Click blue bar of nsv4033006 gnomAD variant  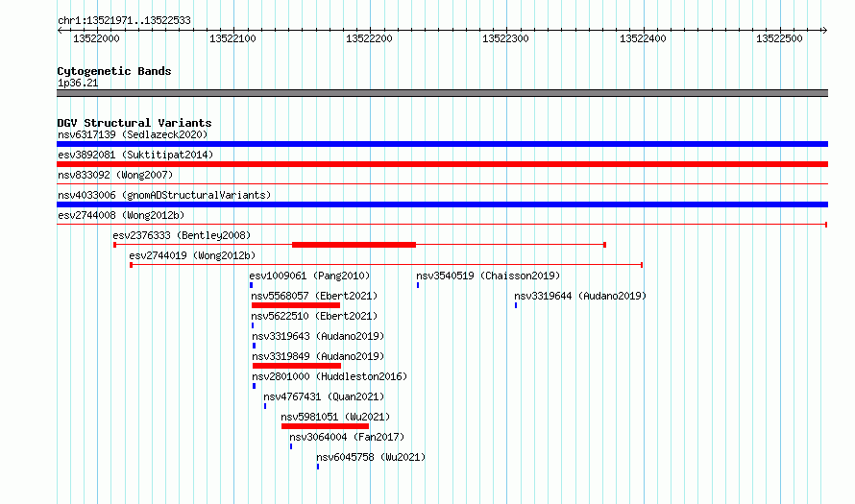(x=442, y=204)
